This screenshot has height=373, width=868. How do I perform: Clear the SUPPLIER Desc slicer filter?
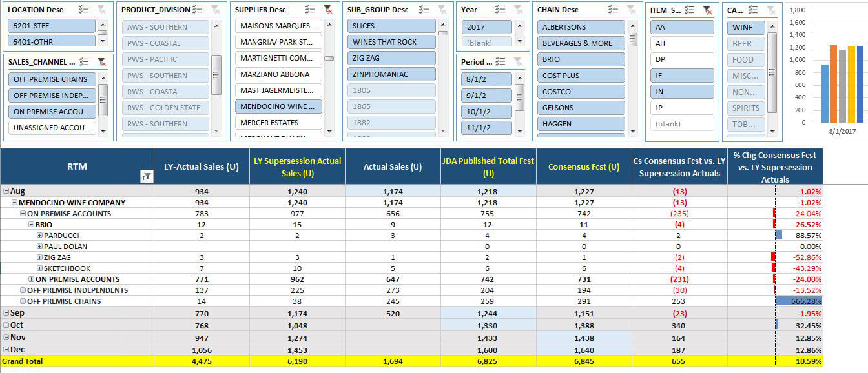point(329,10)
